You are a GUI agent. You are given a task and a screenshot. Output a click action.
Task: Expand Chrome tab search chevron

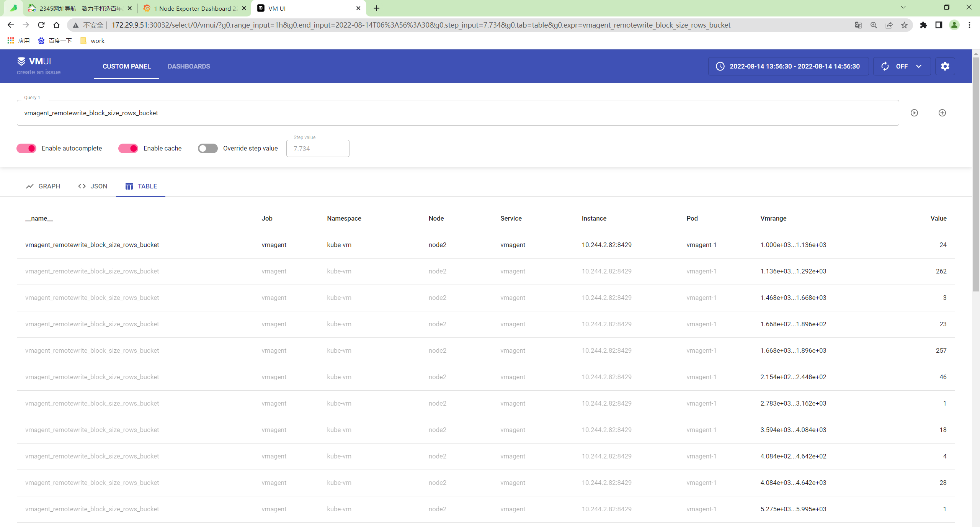point(903,8)
